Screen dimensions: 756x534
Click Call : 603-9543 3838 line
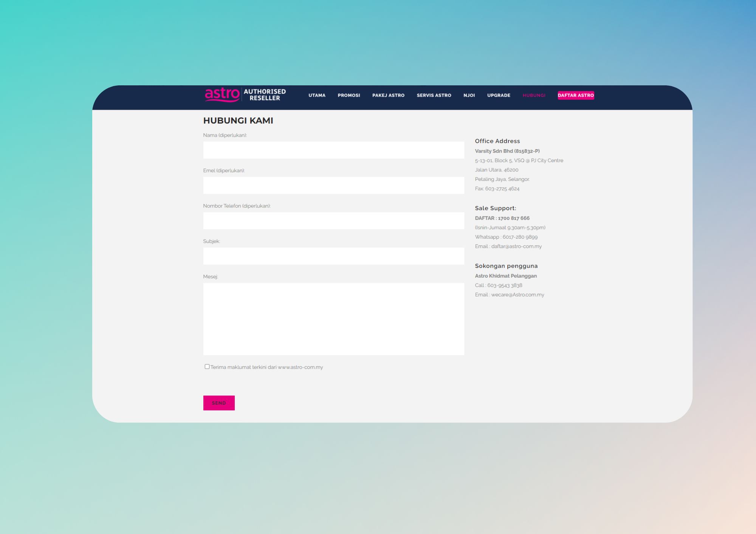click(499, 286)
